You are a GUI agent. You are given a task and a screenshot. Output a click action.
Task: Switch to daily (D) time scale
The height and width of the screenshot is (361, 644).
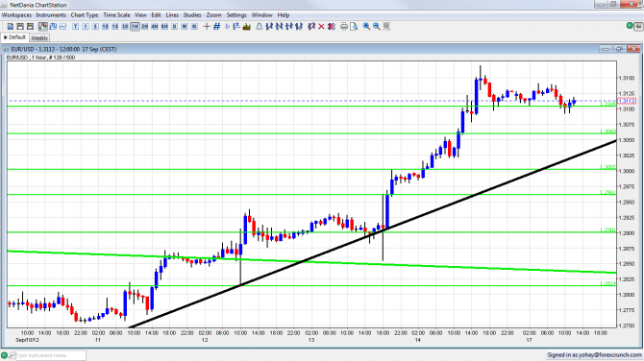[x=175, y=26]
